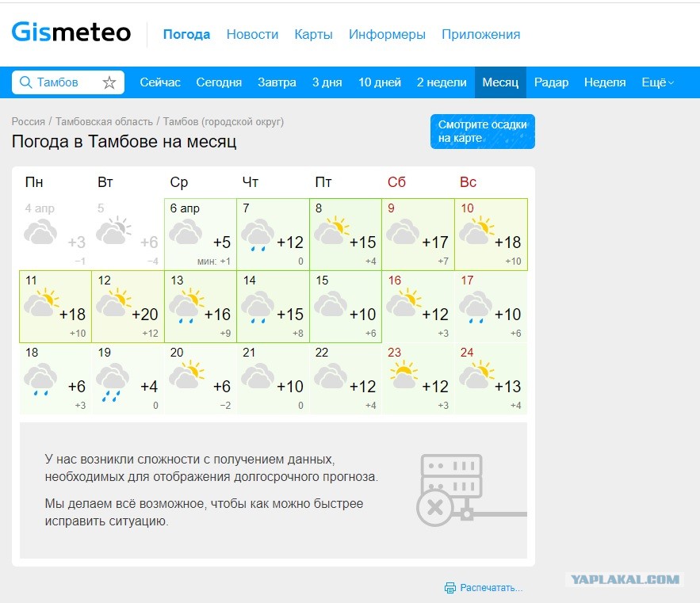Open the Неделя tab
Viewport: 700px width, 603px height.
click(605, 82)
